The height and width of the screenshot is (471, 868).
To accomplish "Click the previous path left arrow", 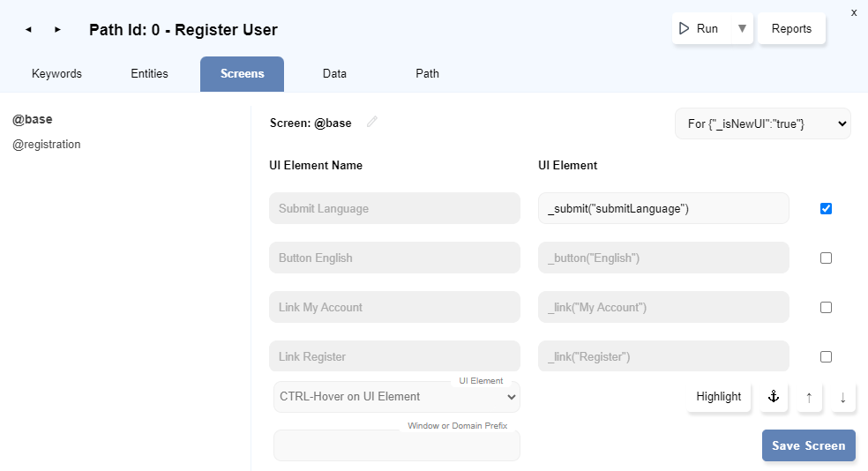I will (28, 30).
